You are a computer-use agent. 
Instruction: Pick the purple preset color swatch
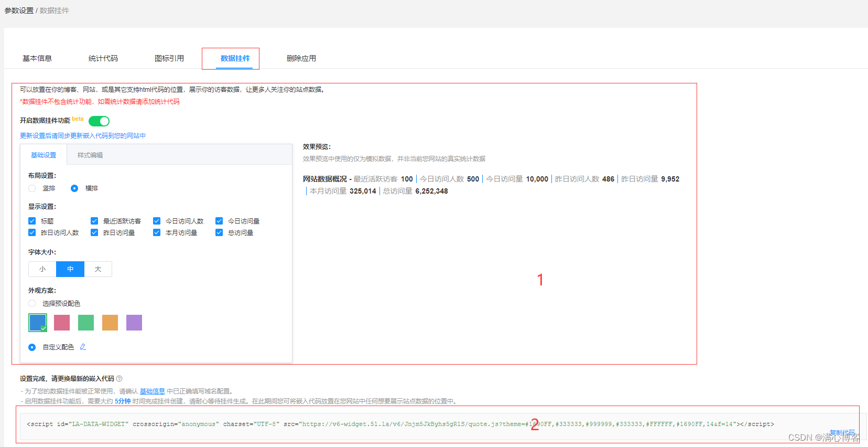pos(134,323)
